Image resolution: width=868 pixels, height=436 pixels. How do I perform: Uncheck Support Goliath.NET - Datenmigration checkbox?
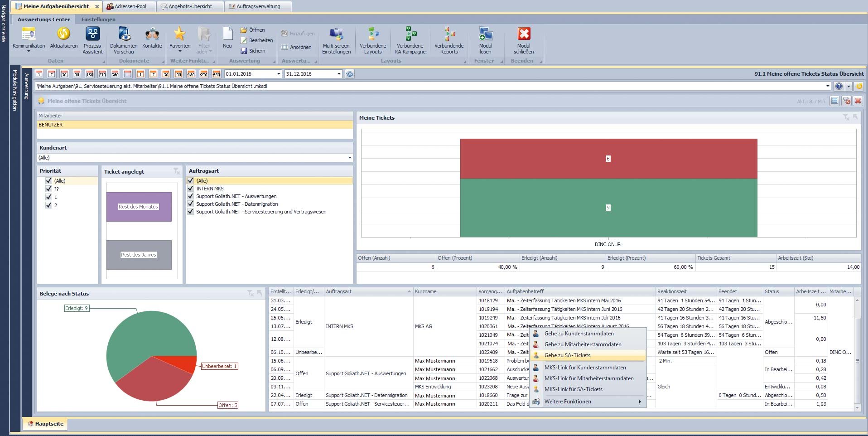click(191, 204)
